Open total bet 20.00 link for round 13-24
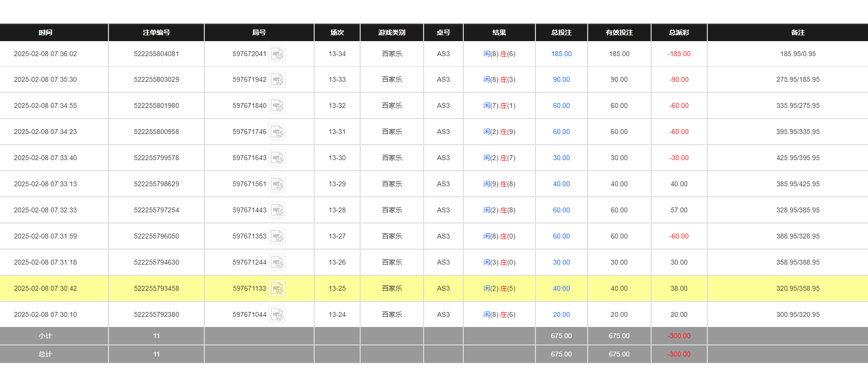868x371 pixels. click(562, 314)
